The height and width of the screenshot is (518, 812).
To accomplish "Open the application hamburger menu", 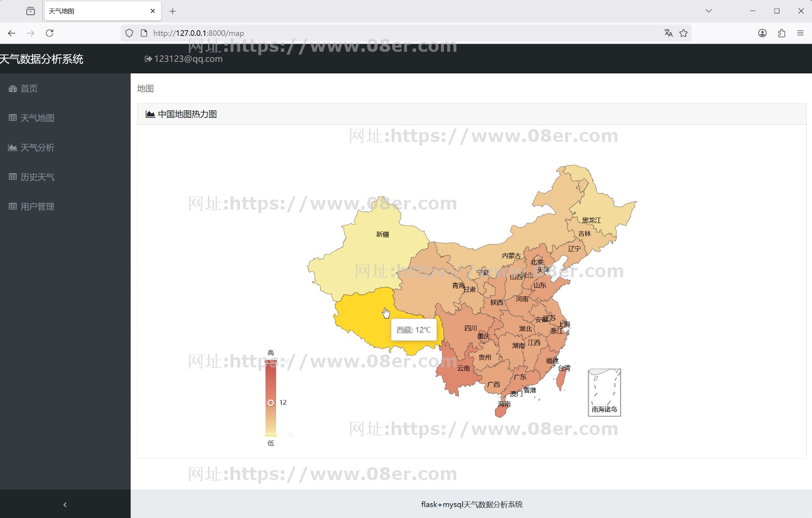I will pos(800,33).
